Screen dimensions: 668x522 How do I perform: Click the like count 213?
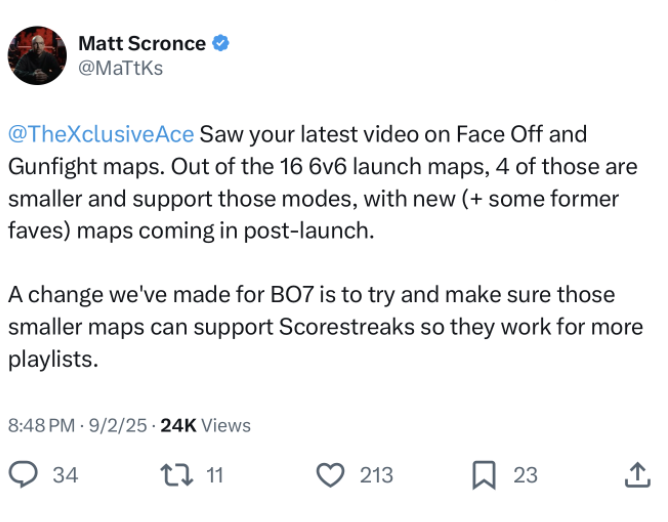pyautogui.click(x=376, y=475)
